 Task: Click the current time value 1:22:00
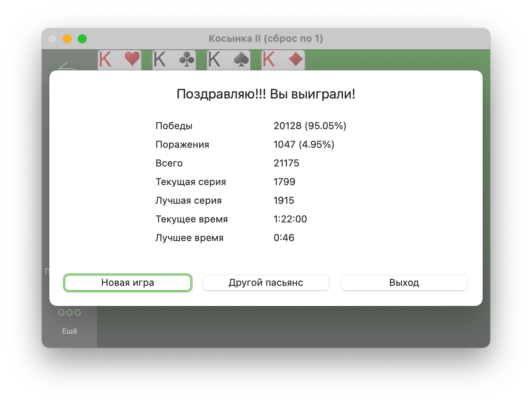[x=290, y=219]
